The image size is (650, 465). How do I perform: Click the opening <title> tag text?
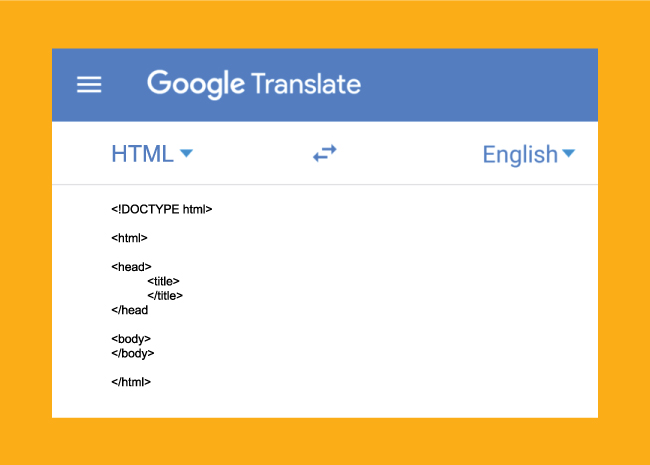pyautogui.click(x=163, y=281)
